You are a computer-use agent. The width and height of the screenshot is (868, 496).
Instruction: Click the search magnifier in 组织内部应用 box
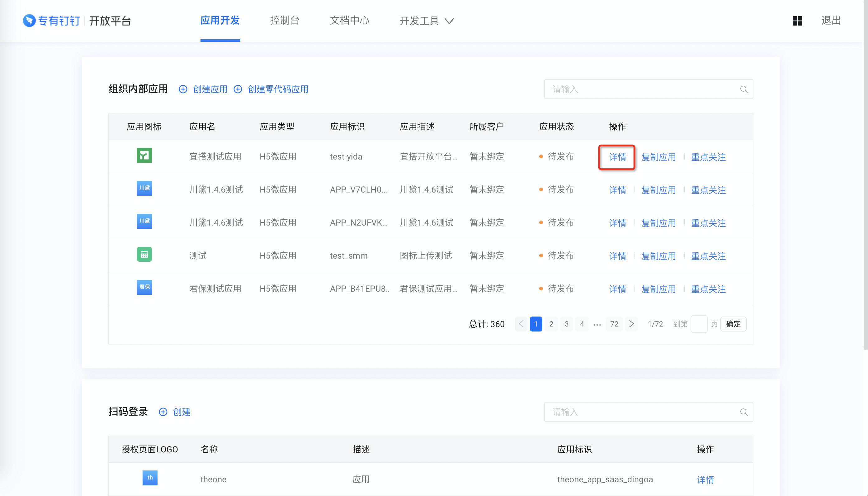click(744, 89)
